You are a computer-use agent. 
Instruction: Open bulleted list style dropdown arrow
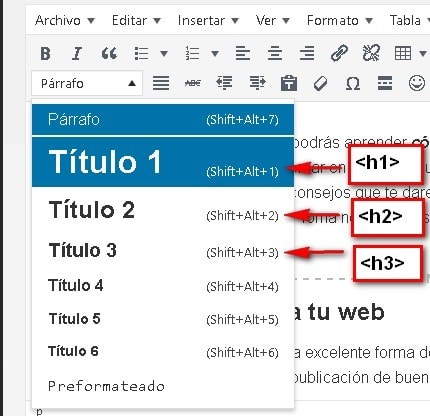pyautogui.click(x=164, y=53)
